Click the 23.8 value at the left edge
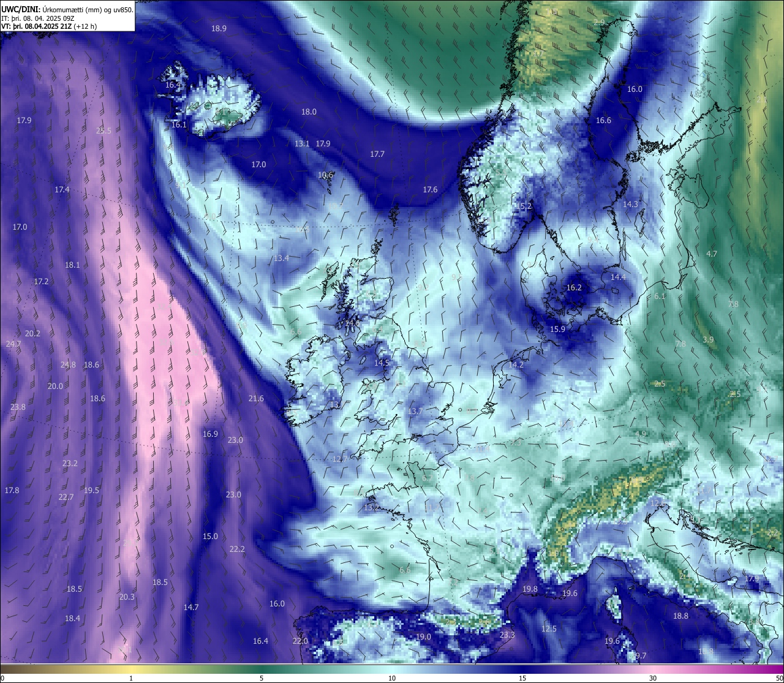The width and height of the screenshot is (784, 683). (x=18, y=407)
